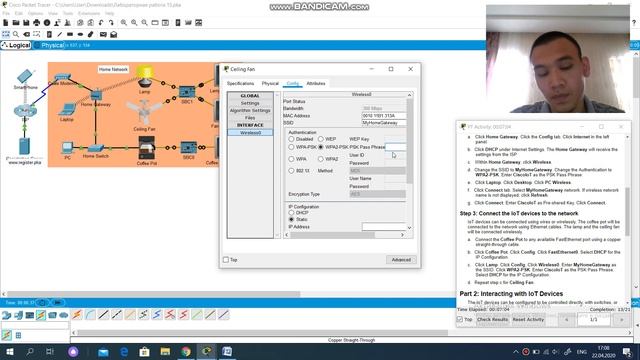Click the PSK Pass Phrase input field
Screen dimensions: 640x360
point(396,147)
